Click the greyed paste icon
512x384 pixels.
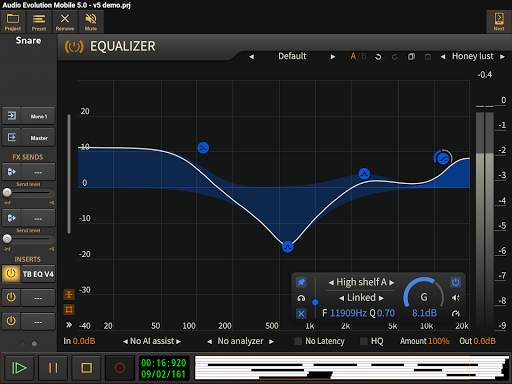tap(428, 57)
